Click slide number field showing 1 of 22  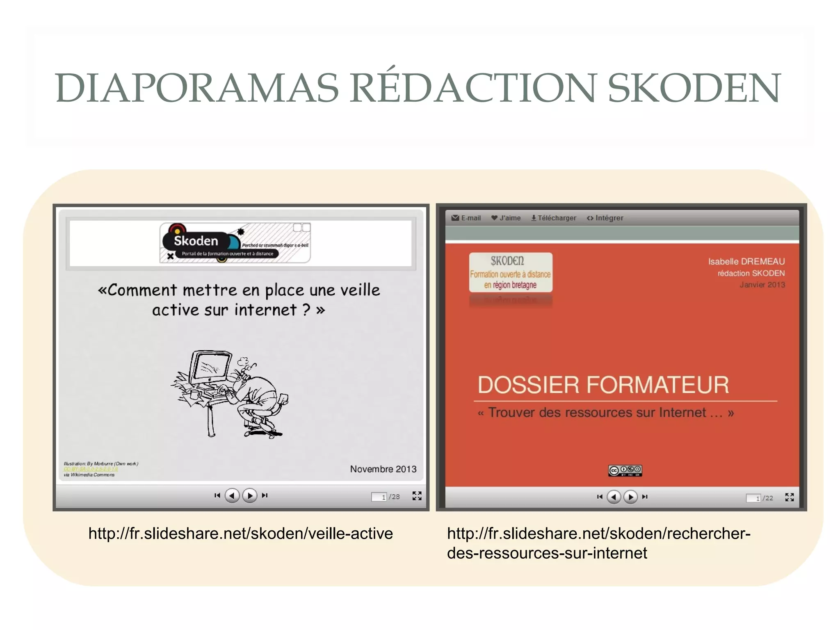click(753, 498)
